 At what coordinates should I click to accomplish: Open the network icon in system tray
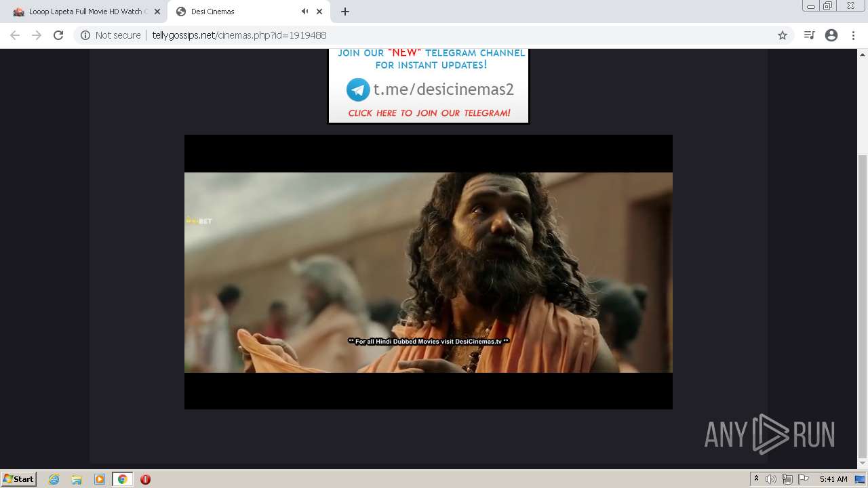pyautogui.click(x=787, y=479)
